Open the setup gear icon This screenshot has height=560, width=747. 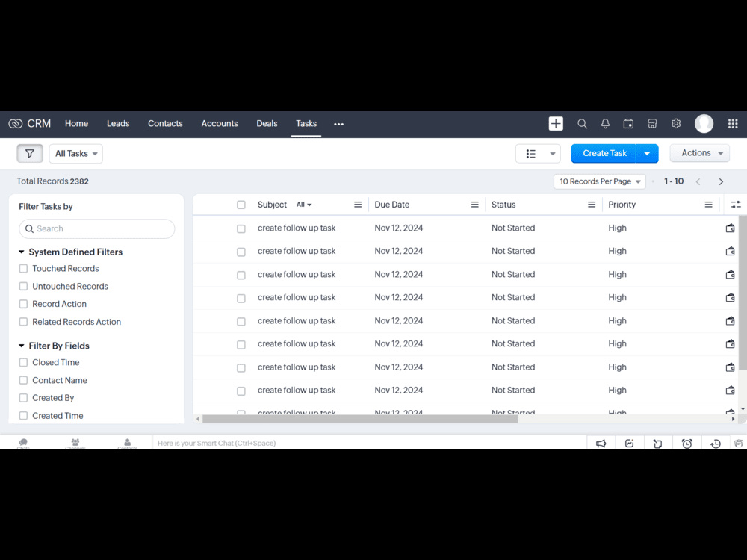(x=675, y=124)
